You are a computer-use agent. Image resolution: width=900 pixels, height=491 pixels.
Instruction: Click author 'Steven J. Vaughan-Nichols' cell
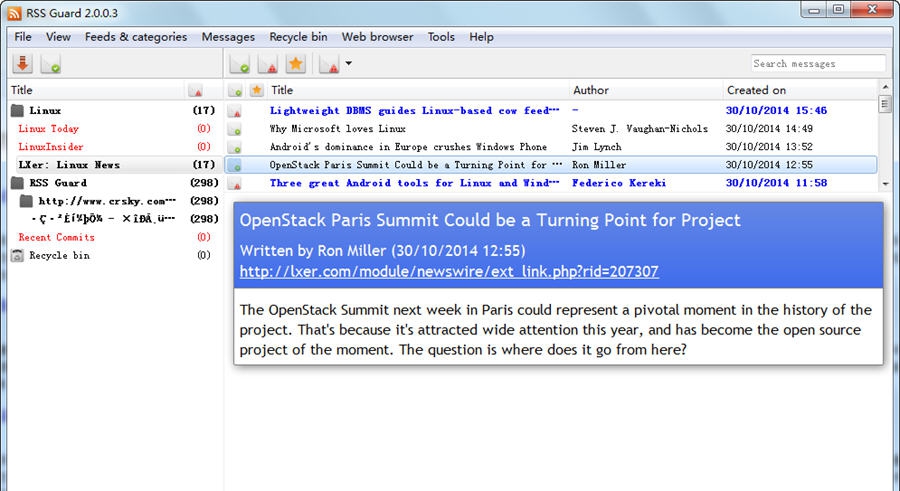point(639,129)
